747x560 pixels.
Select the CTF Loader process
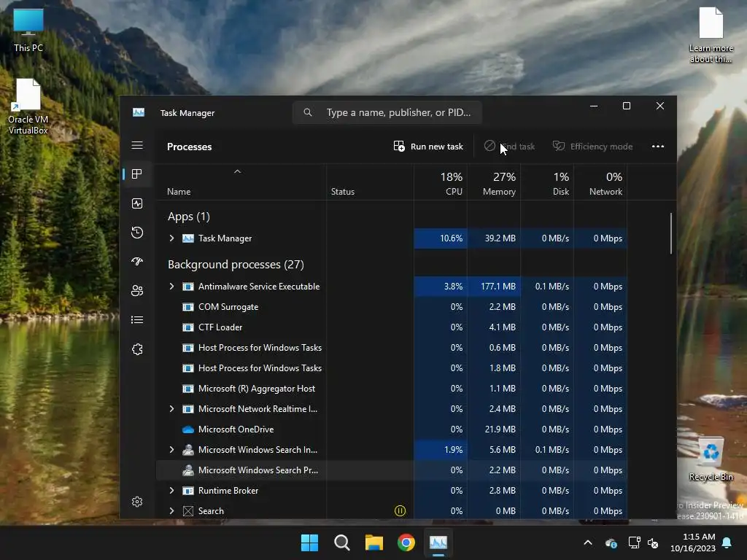pos(391,327)
